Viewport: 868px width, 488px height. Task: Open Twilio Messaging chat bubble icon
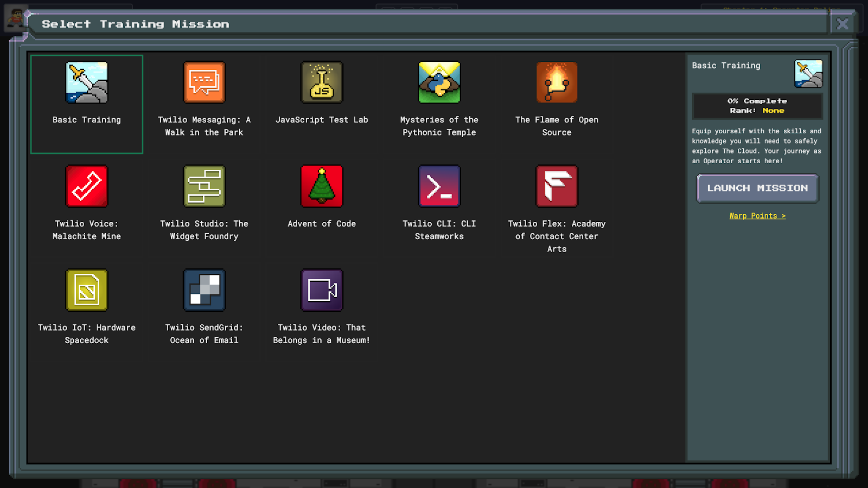pos(204,82)
